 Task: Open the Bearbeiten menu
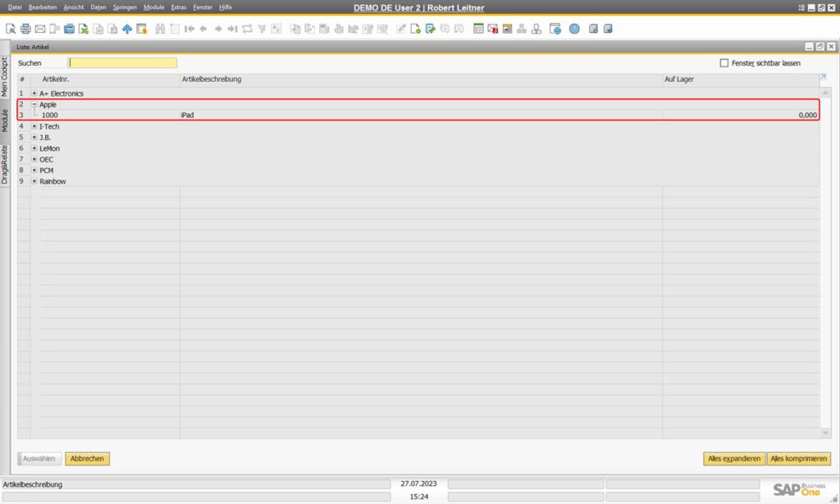43,7
